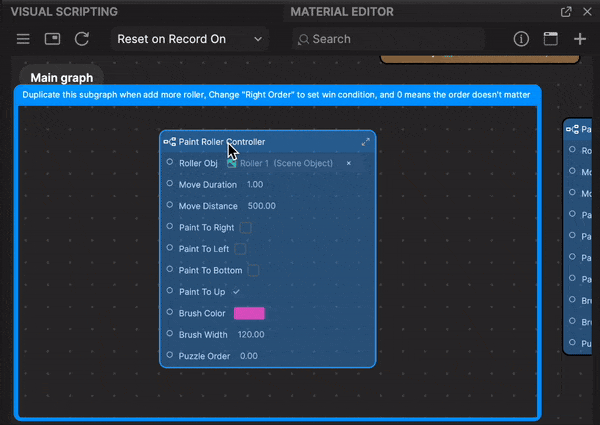
Task: Pop out the panel using external-link icon
Action: (x=567, y=12)
